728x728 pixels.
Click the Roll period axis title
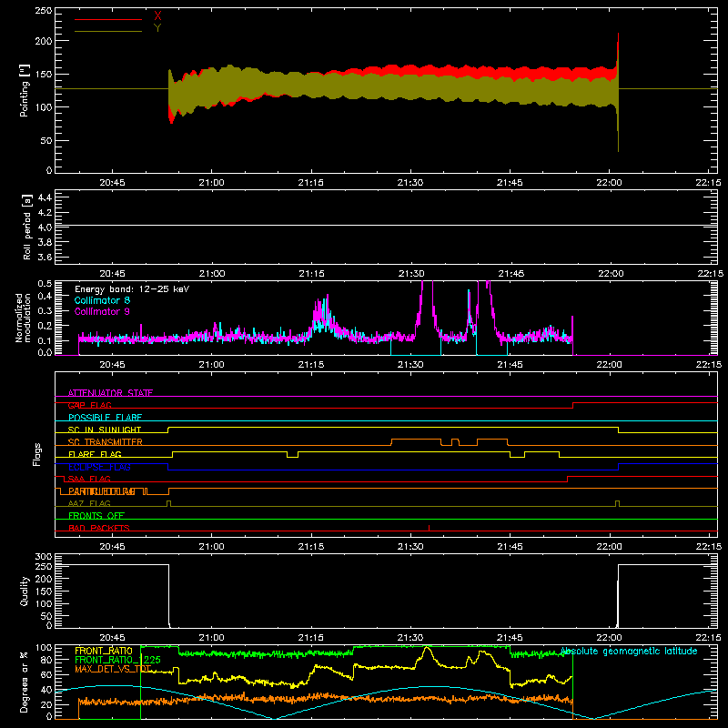27,227
